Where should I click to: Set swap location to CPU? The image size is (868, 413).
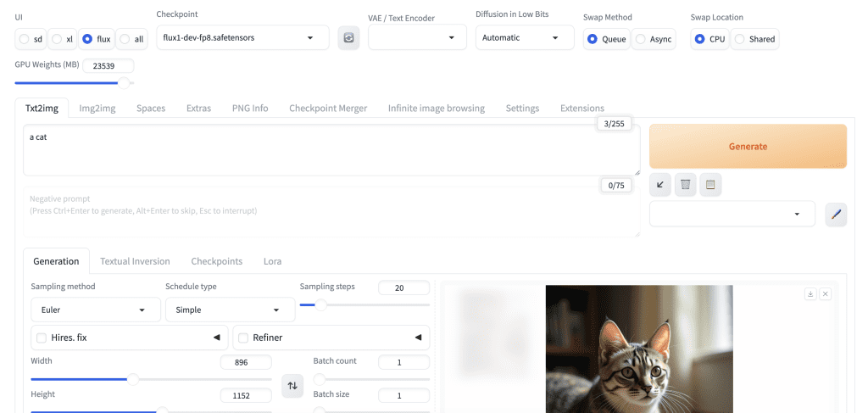point(709,39)
